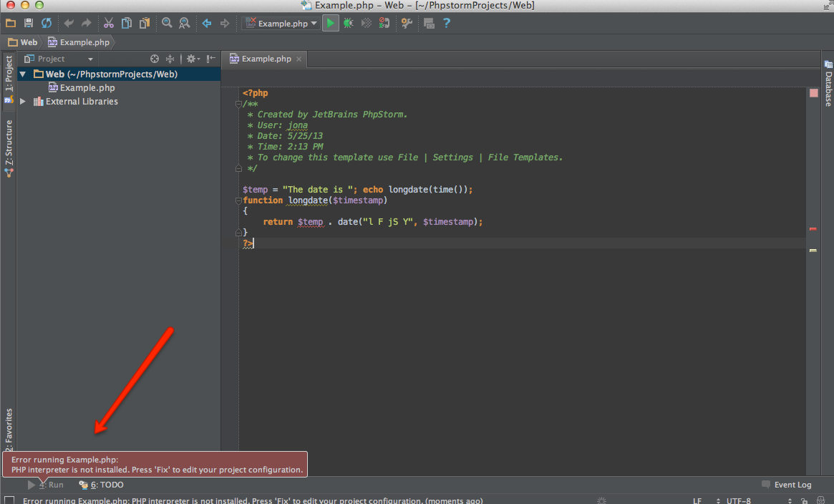The width and height of the screenshot is (834, 504).
Task: Hide the Project tool window
Action: coord(211,59)
